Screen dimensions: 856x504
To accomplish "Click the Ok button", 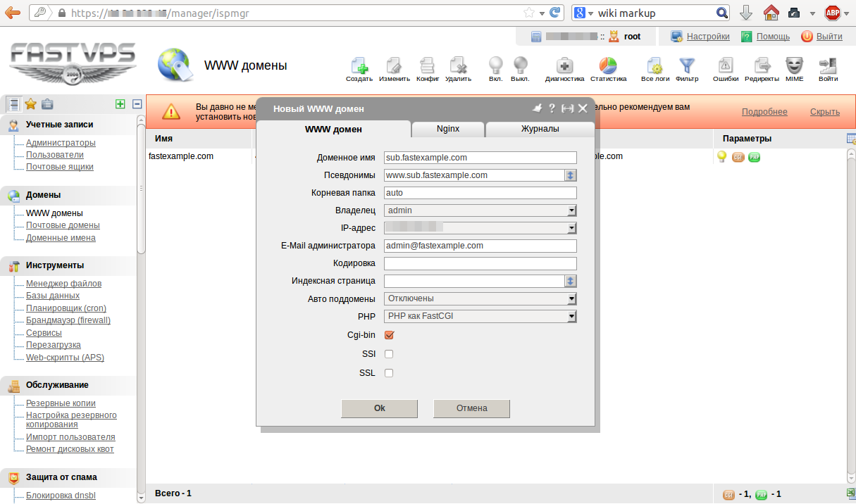I will coord(380,408).
